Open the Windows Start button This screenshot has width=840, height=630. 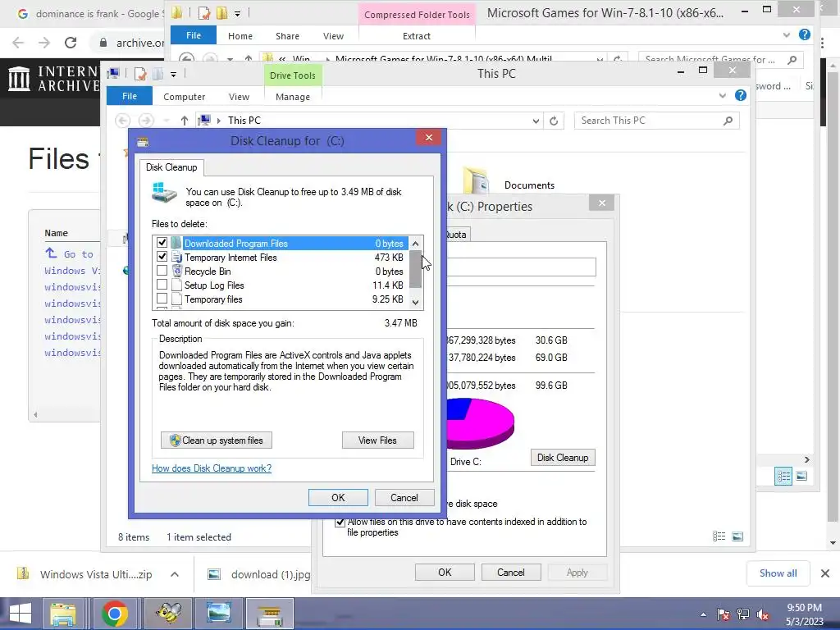pyautogui.click(x=21, y=614)
